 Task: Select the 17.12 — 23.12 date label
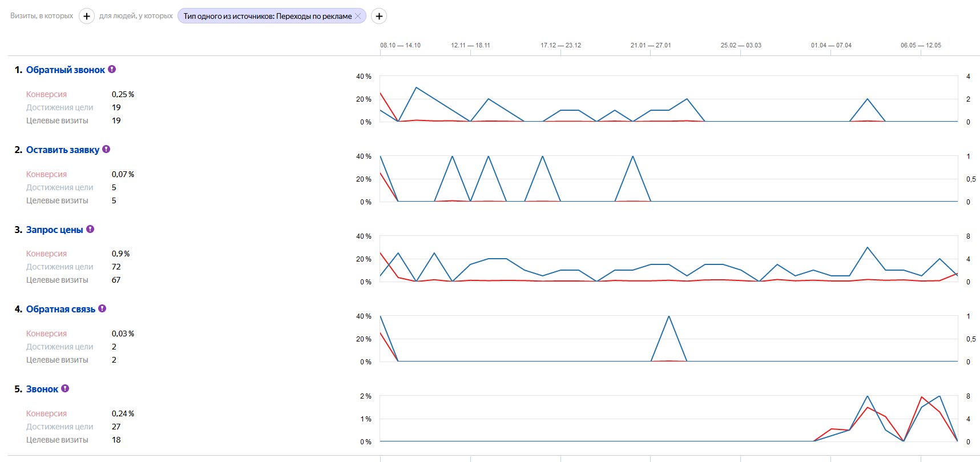tap(560, 45)
